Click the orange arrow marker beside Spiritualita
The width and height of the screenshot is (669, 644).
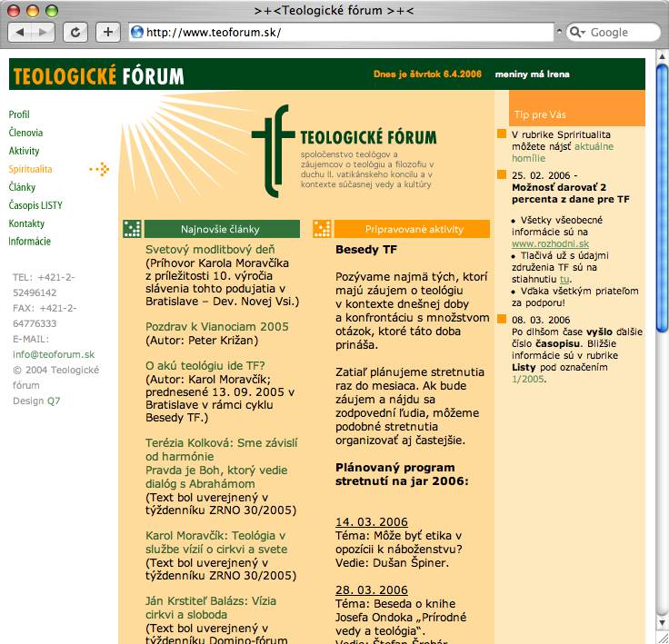[100, 169]
